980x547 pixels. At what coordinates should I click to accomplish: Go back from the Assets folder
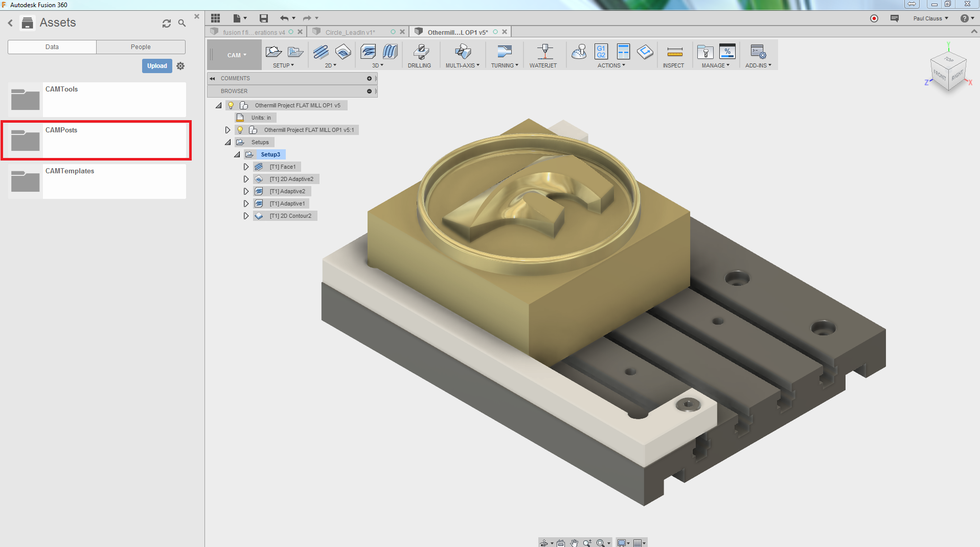pyautogui.click(x=10, y=23)
